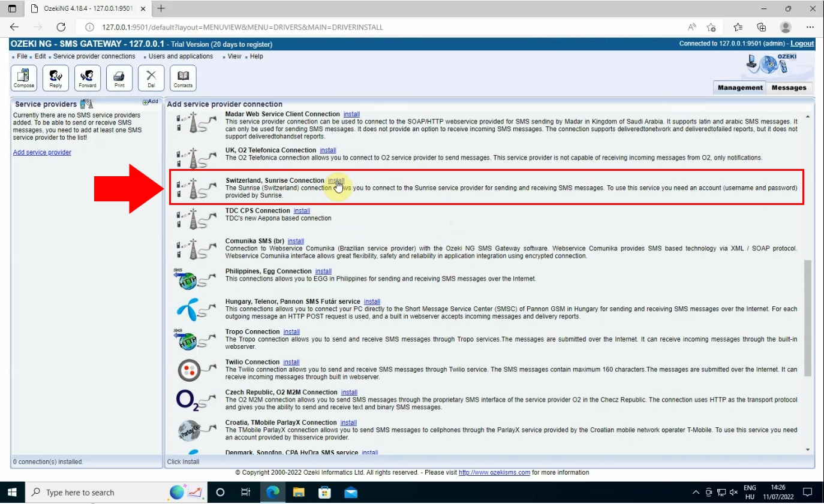Click the HTTP globe icon for Tropo Connection
Screen dimensions: 824x504
(x=196, y=339)
